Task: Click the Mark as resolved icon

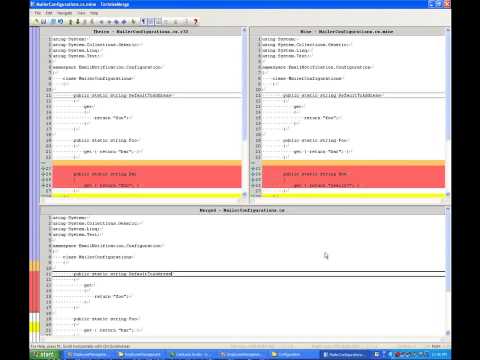Action: (133, 22)
